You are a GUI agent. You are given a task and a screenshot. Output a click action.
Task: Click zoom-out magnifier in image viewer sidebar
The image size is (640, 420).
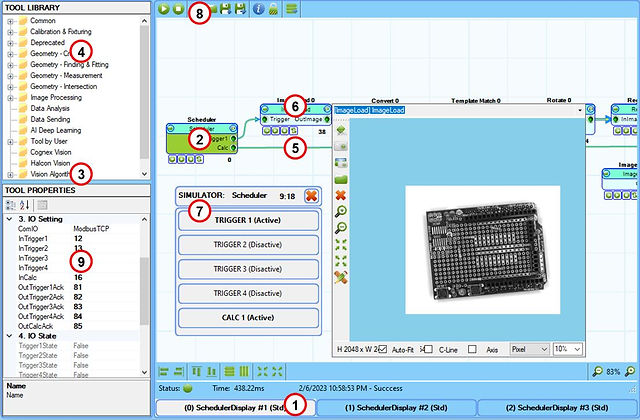click(x=341, y=227)
